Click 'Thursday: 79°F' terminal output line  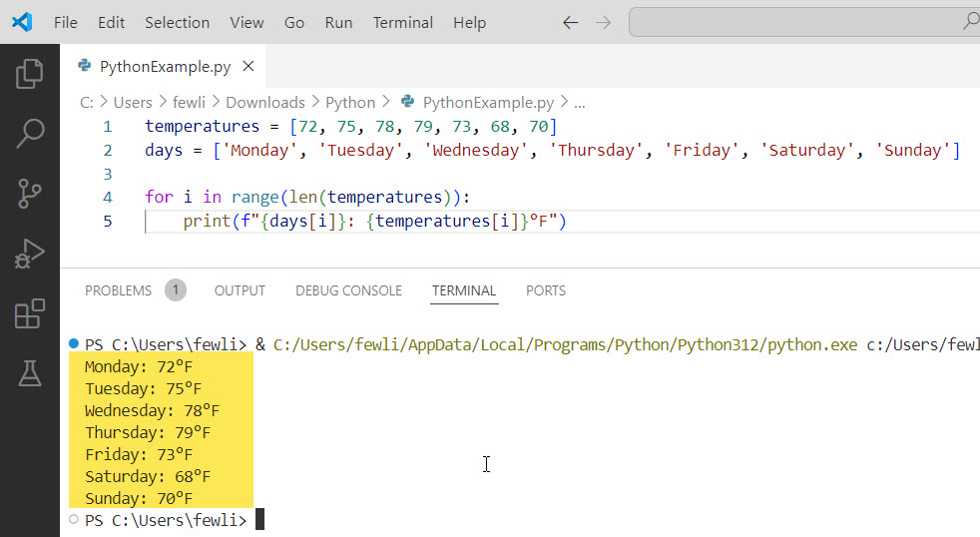(148, 432)
